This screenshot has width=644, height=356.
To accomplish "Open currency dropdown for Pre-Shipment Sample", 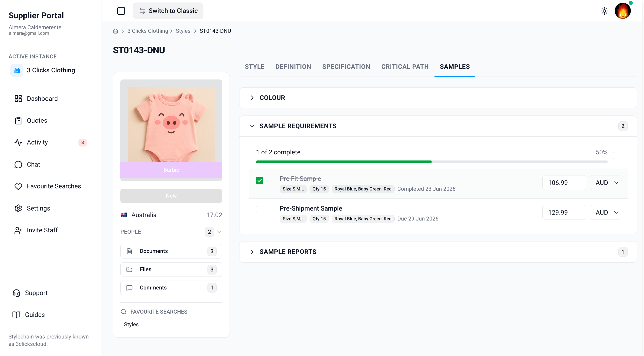I will 605,213.
